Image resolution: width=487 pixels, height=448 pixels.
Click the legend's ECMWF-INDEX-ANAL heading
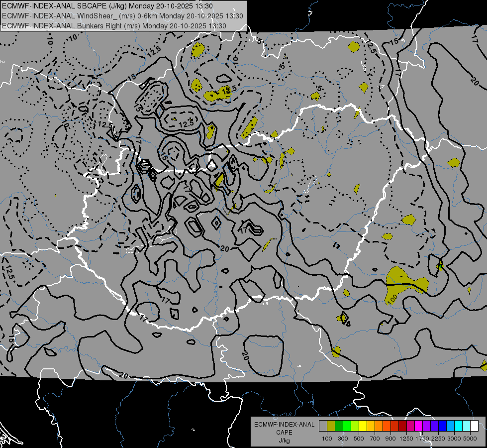point(284,425)
